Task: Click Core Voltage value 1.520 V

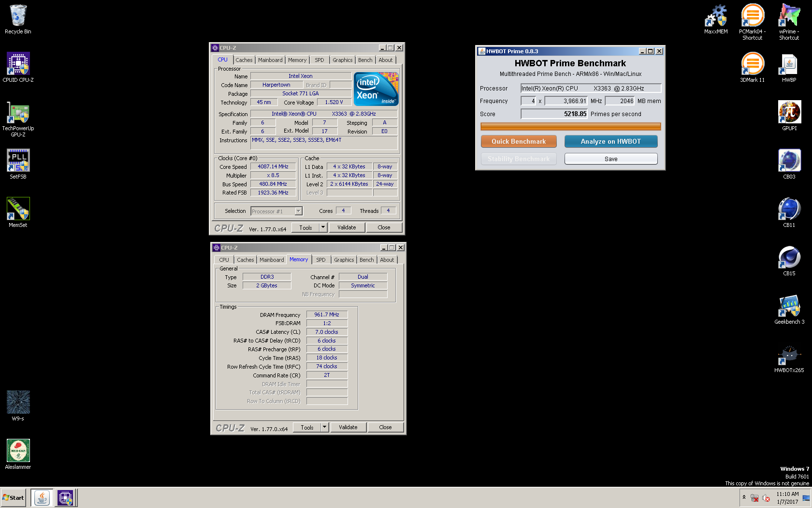Action: click(334, 102)
